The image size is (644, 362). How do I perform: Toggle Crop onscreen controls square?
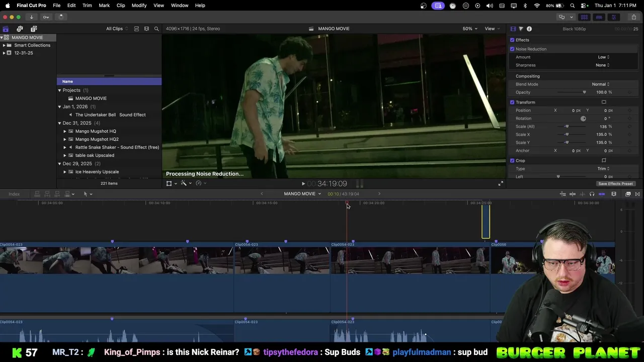pos(604,161)
